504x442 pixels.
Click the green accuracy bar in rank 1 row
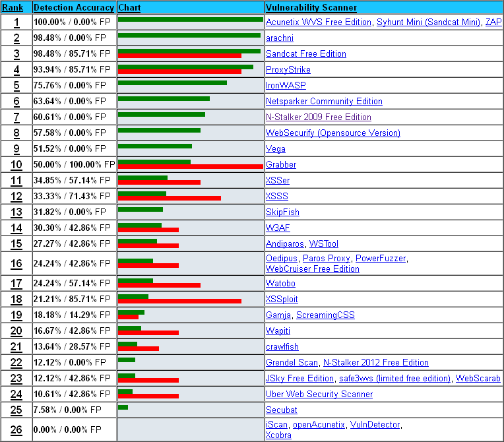point(191,20)
